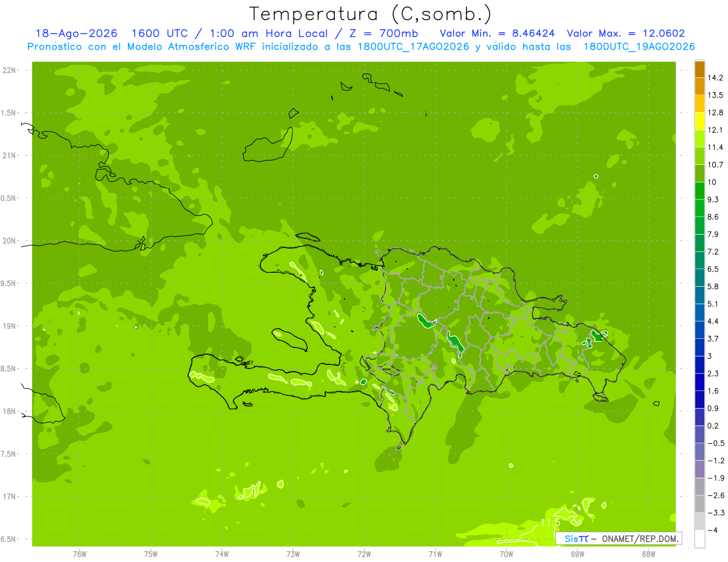Click the legend swatch between 10 and 10.7
The height and width of the screenshot is (562, 728).
pyautogui.click(x=699, y=173)
